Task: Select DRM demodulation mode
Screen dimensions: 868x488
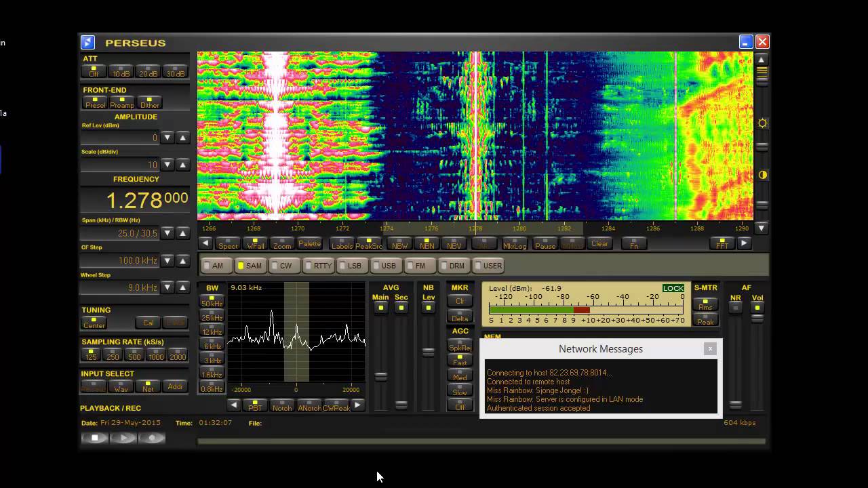Action: tap(453, 266)
